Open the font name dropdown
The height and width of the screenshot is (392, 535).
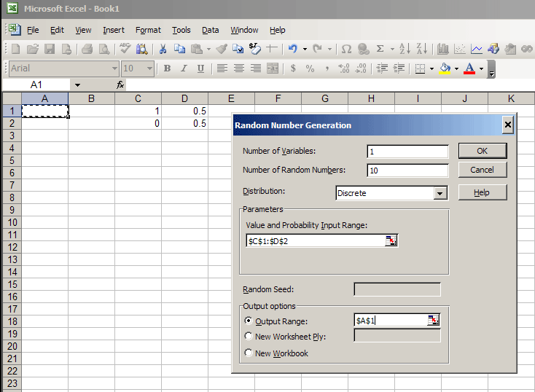coord(114,68)
